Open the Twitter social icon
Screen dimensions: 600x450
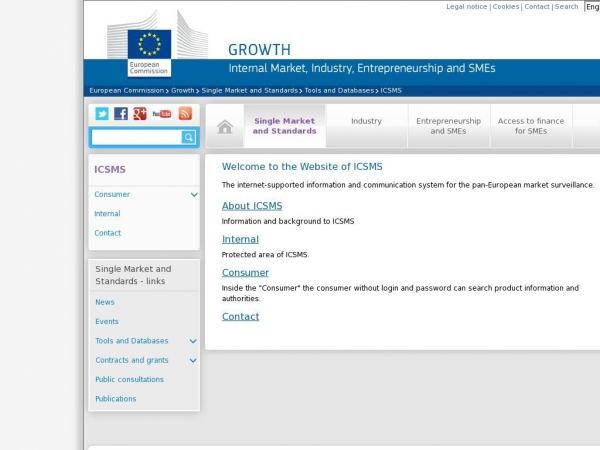(102, 114)
